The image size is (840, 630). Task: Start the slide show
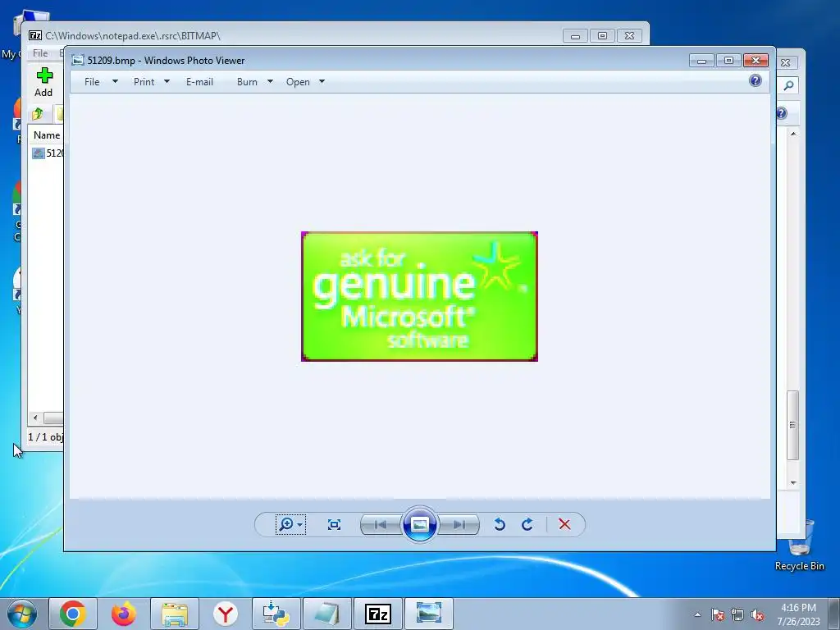(419, 524)
